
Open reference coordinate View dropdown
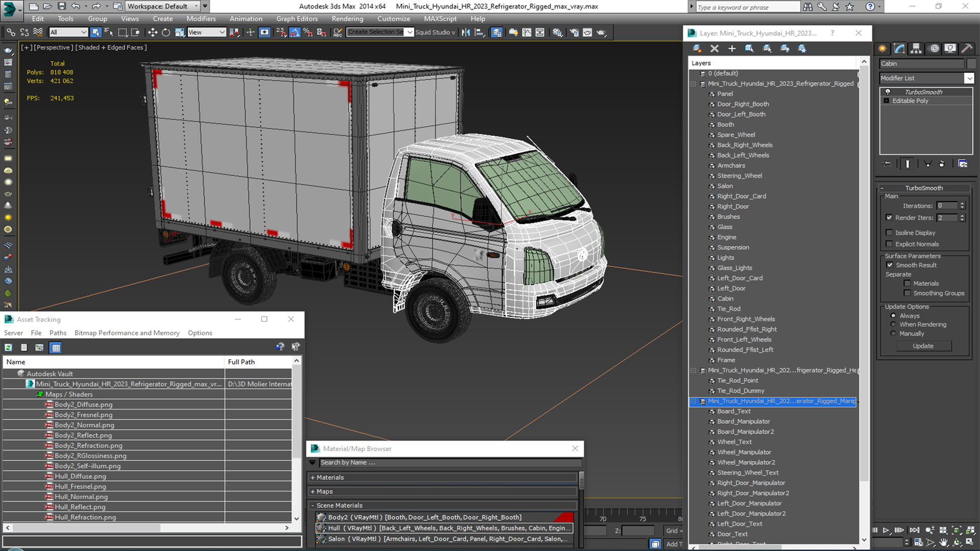click(x=207, y=32)
